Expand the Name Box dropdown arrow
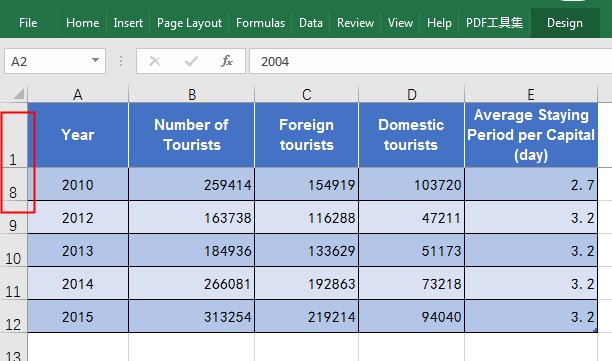The width and height of the screenshot is (612, 361). point(95,60)
